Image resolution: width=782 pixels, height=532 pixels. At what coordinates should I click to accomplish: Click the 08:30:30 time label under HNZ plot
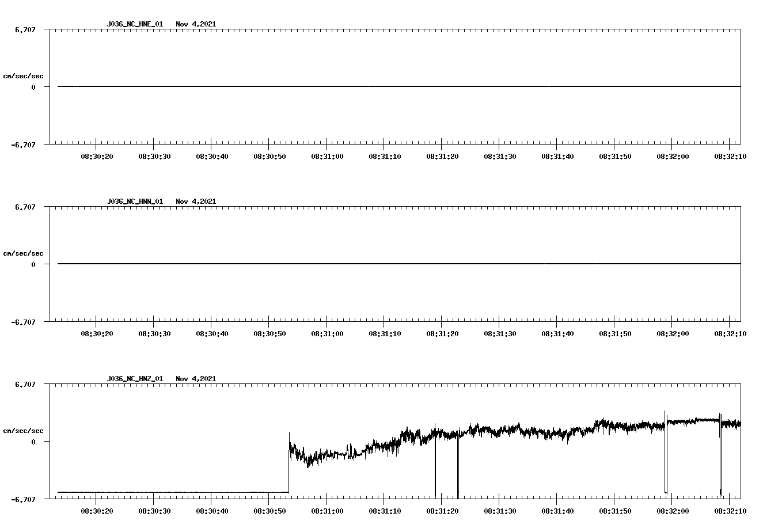click(154, 511)
